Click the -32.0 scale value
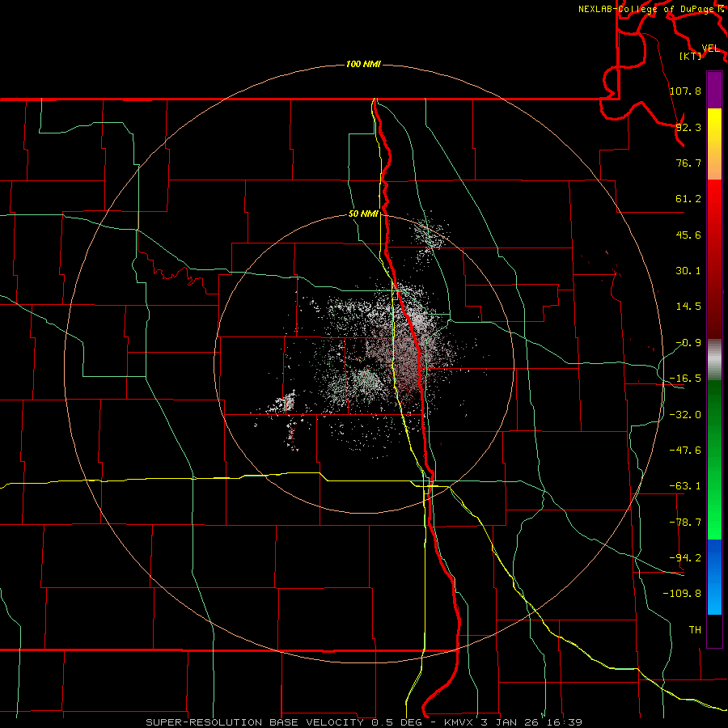The width and height of the screenshot is (728, 728). [685, 415]
